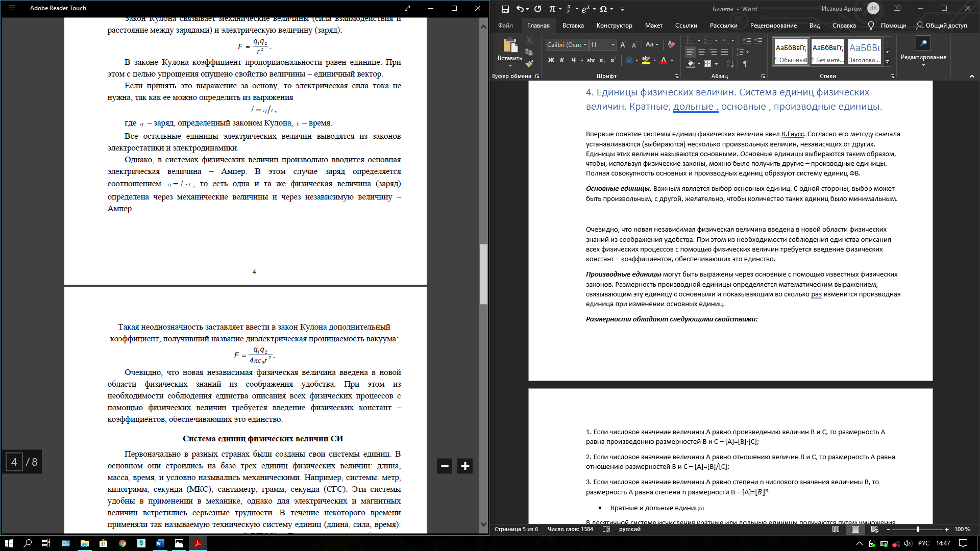
Task: Click the русский language indicator in status bar
Action: click(x=629, y=529)
